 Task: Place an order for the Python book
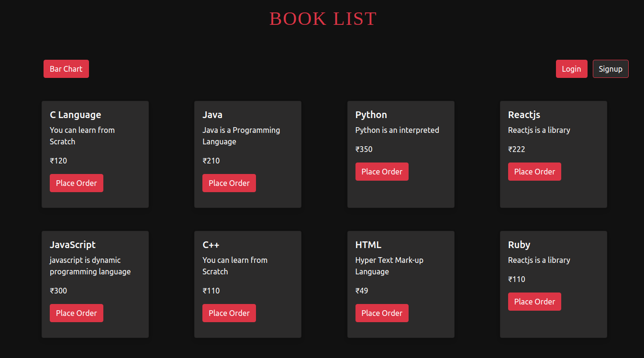(382, 171)
